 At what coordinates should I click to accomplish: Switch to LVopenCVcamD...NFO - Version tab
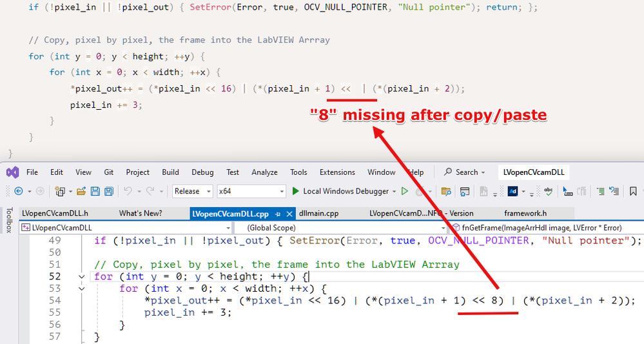click(x=422, y=213)
